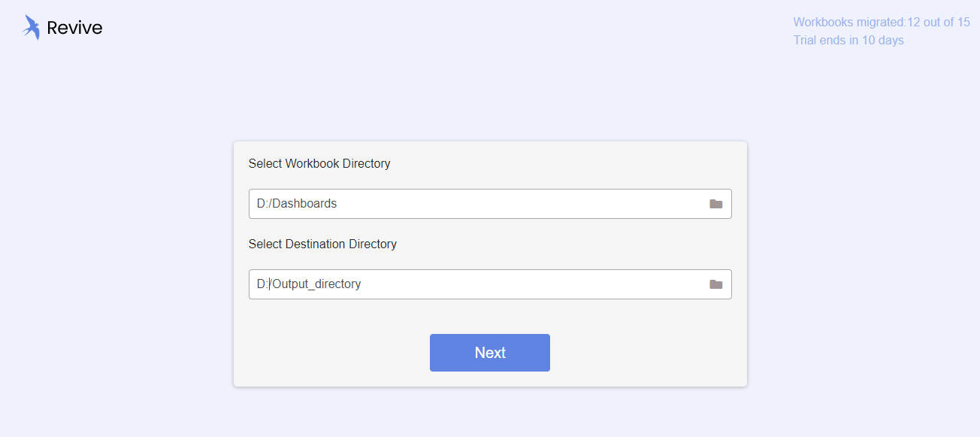Screen dimensions: 980x437
Task: Click the Revive brand name text
Action: coord(74,28)
